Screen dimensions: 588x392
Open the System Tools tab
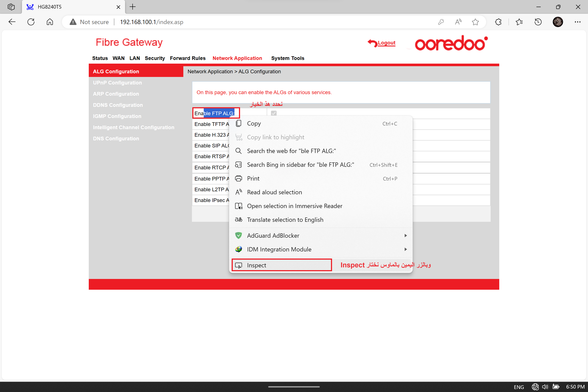tap(288, 58)
